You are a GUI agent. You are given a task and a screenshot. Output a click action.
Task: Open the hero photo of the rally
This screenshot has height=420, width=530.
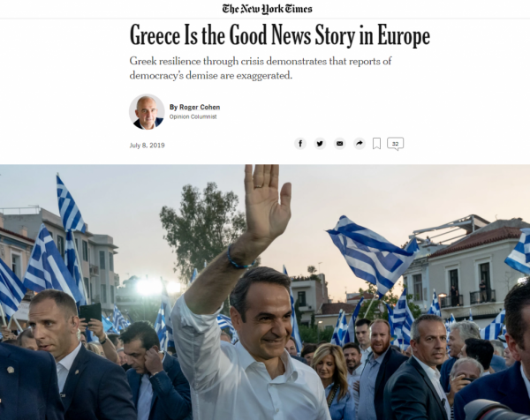click(x=265, y=292)
